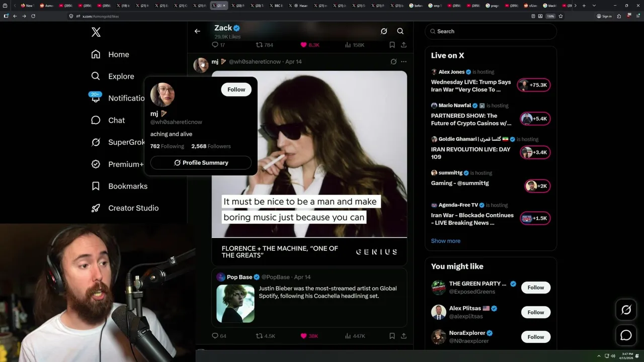Click mj avatar in hover card
Viewport: 644px width, 362px height.
coord(163,95)
